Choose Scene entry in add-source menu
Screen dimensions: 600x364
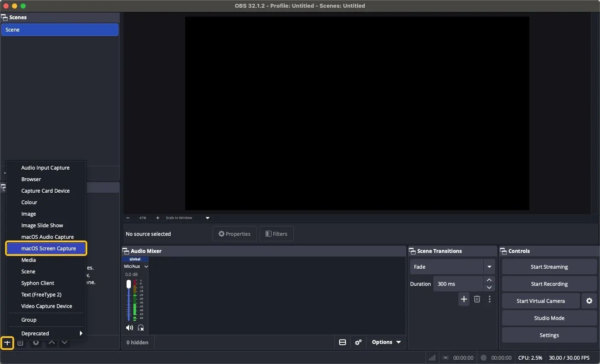coord(46,271)
